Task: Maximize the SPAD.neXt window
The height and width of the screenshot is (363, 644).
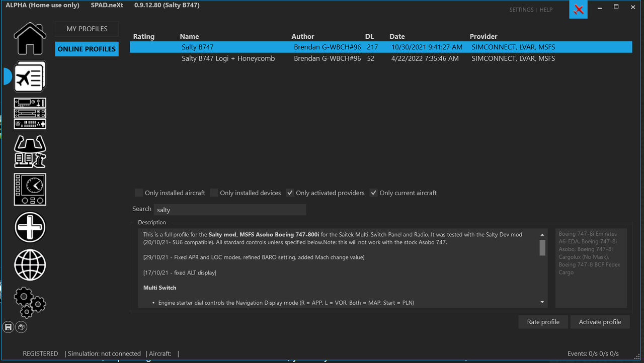Action: pyautogui.click(x=616, y=8)
